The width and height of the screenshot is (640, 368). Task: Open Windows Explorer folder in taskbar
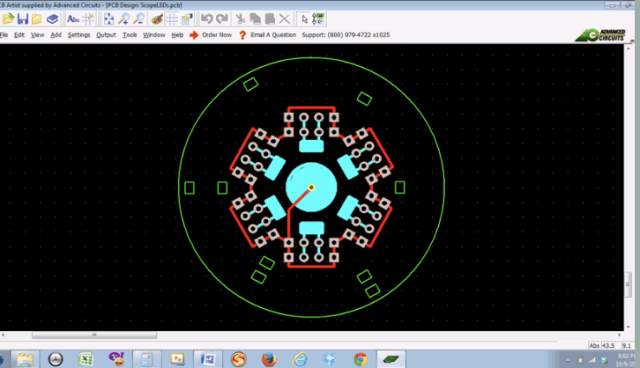(x=25, y=359)
